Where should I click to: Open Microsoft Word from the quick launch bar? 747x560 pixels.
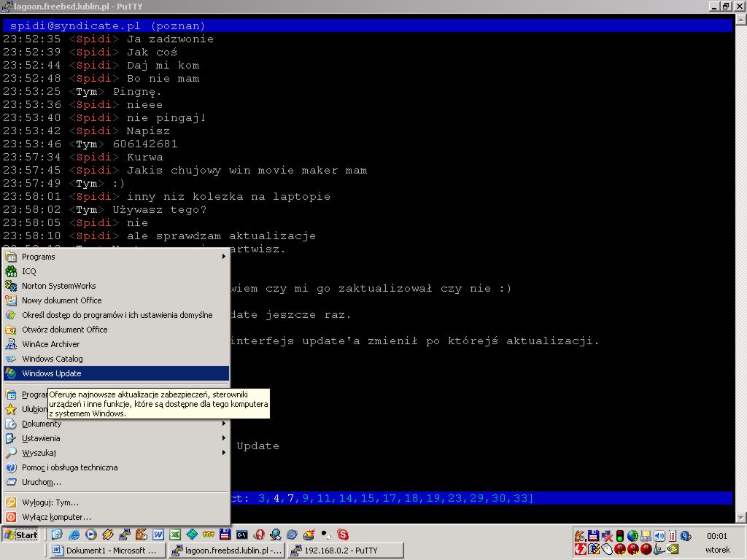pyautogui.click(x=158, y=534)
